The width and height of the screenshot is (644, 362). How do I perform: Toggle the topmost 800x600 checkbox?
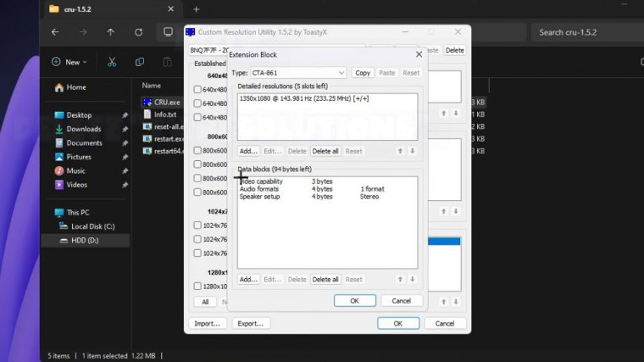coord(197,151)
